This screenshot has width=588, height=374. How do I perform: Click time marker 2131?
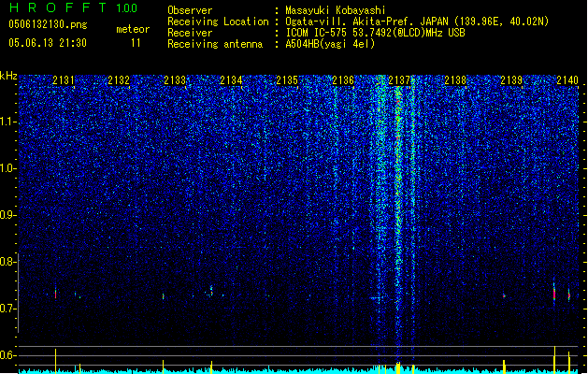tap(64, 79)
